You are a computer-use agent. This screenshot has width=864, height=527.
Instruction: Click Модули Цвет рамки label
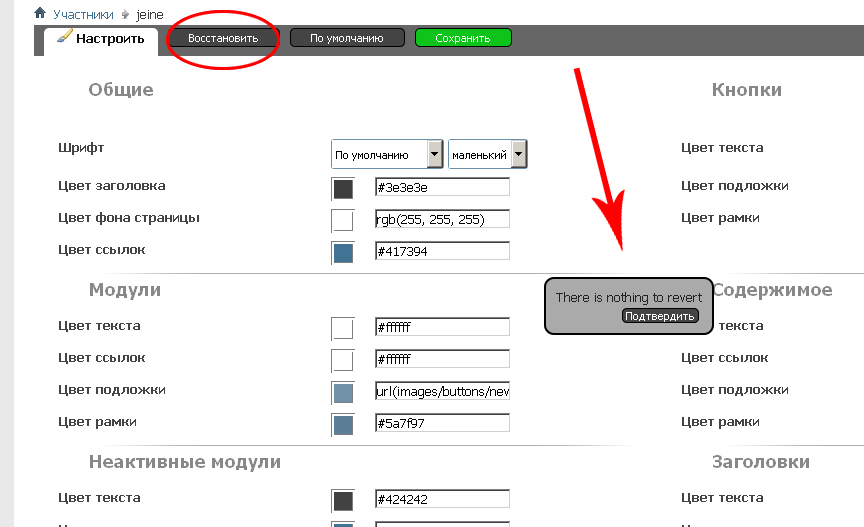tap(97, 422)
